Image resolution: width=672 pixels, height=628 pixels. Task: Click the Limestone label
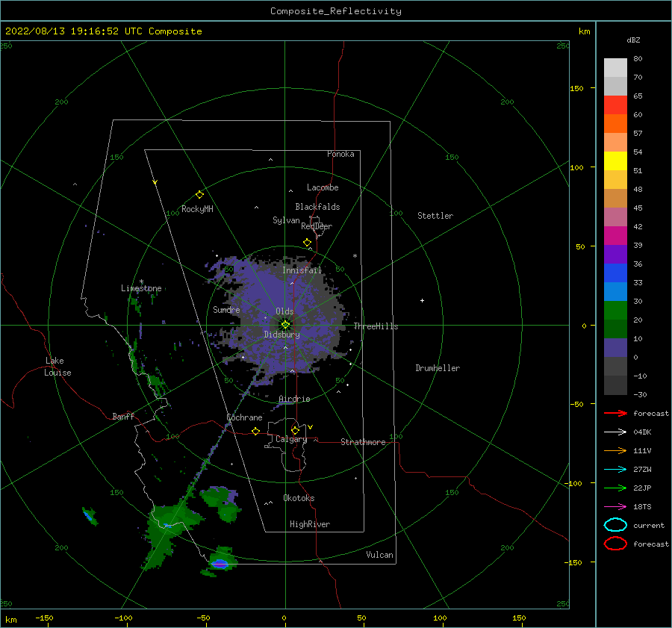(x=141, y=288)
